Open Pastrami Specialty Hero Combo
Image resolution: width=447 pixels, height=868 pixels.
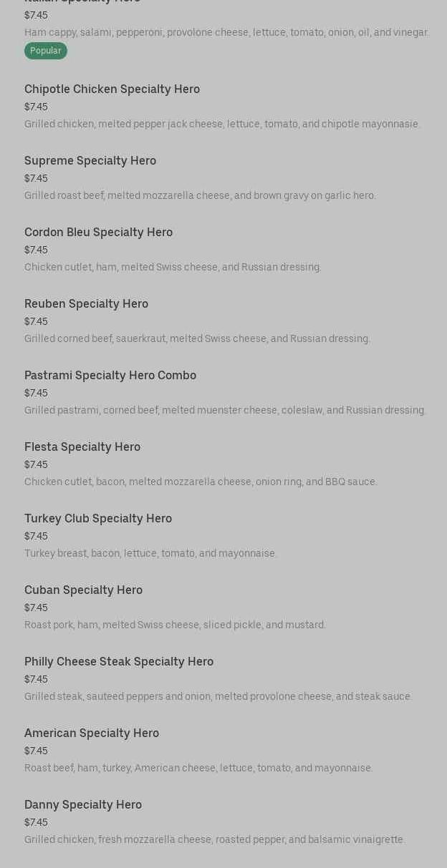110,376
